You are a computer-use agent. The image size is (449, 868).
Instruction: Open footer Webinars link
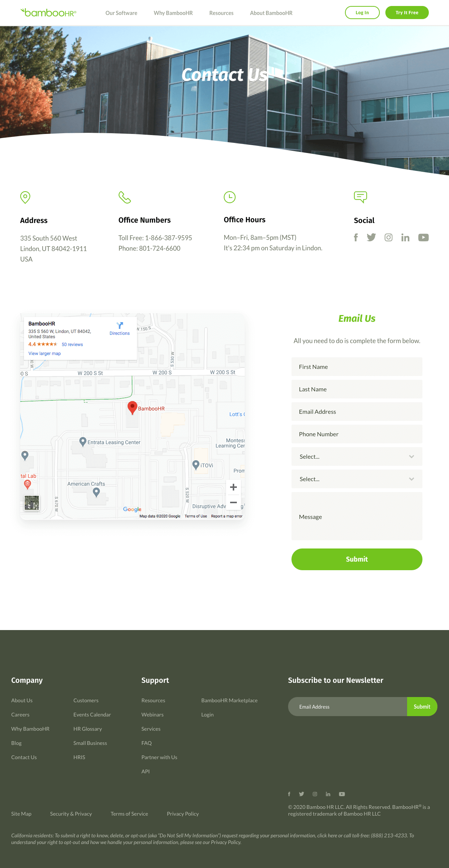(x=153, y=715)
